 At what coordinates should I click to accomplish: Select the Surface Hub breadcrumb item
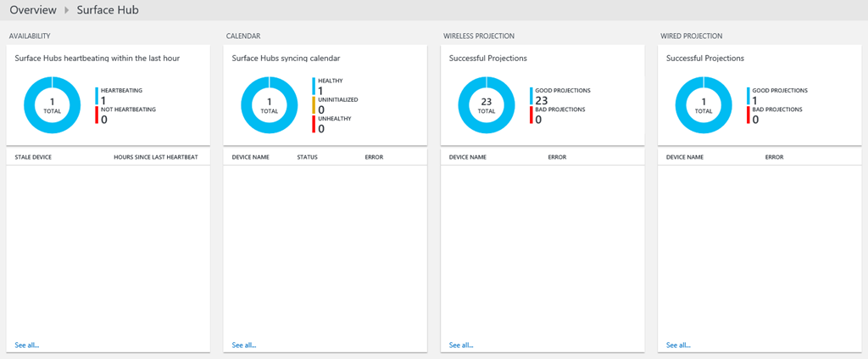click(108, 10)
